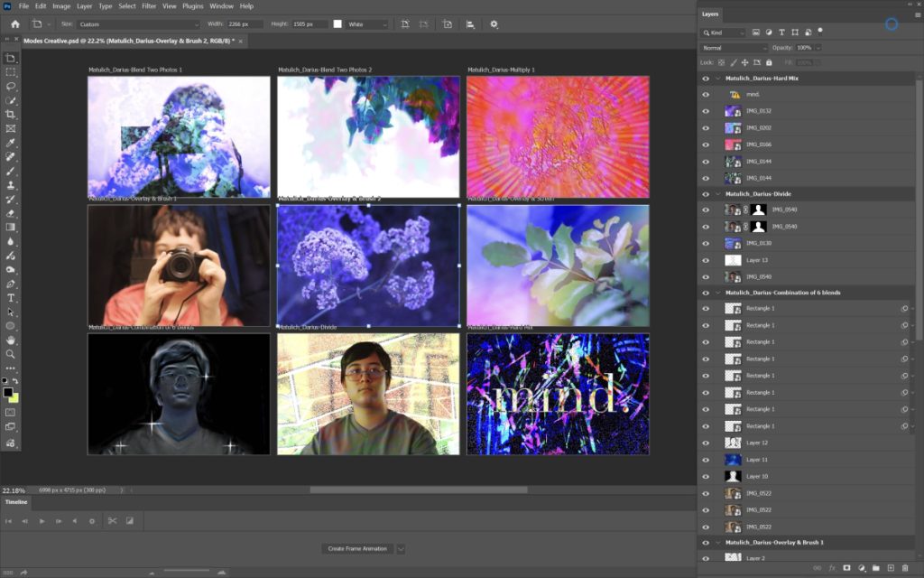The image size is (924, 578).
Task: Click the foreground color swatch
Action: click(x=7, y=393)
